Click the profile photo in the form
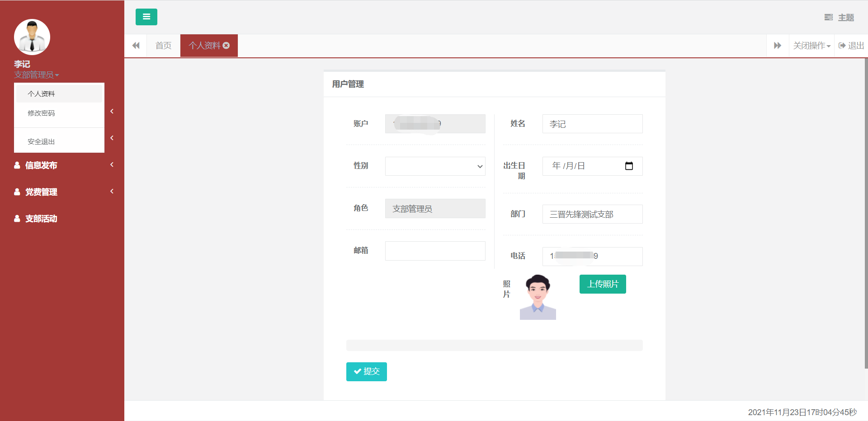 [x=538, y=297]
